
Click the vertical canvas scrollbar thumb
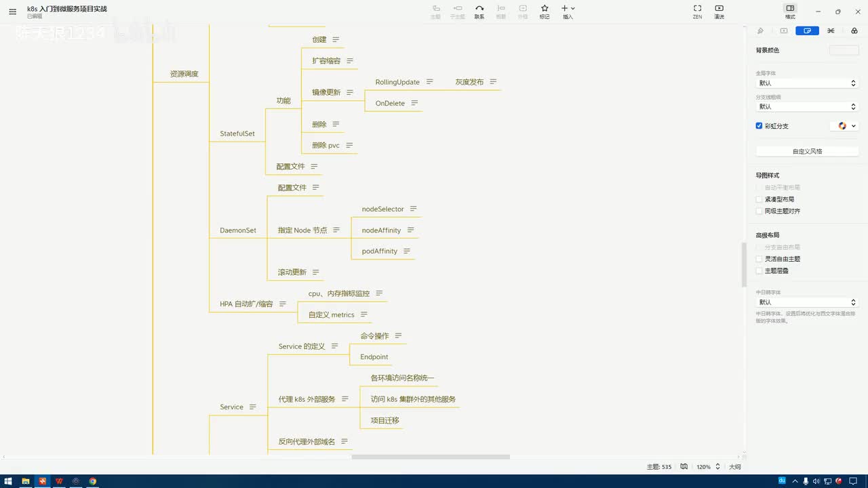tap(745, 264)
